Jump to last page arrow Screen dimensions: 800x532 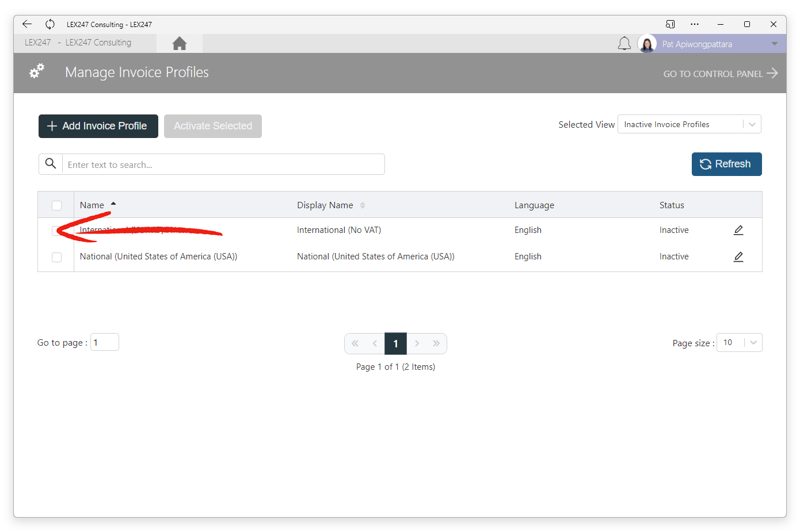click(x=436, y=343)
